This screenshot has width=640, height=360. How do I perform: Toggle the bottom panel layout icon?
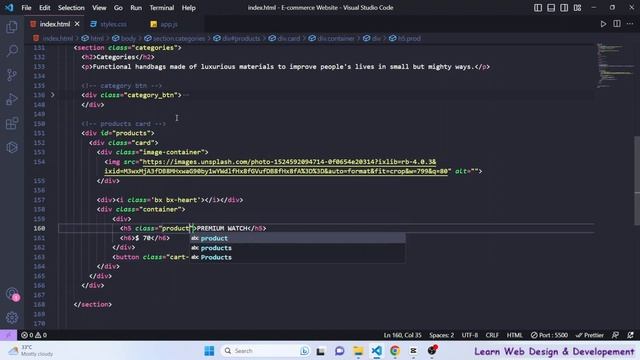click(551, 8)
